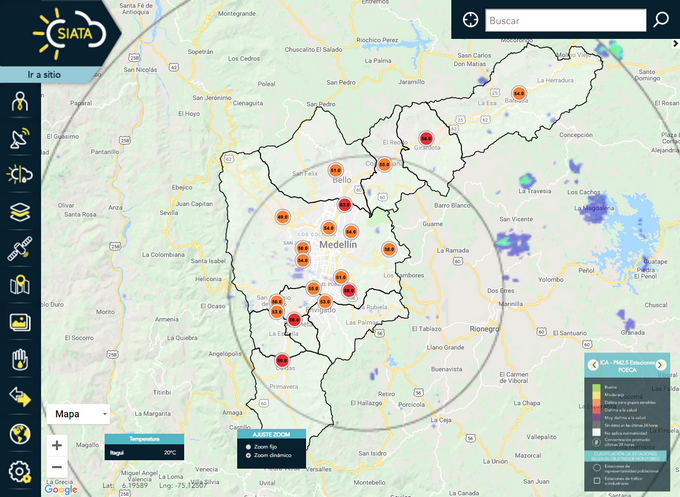Go to previous legend with left chevron

(592, 364)
